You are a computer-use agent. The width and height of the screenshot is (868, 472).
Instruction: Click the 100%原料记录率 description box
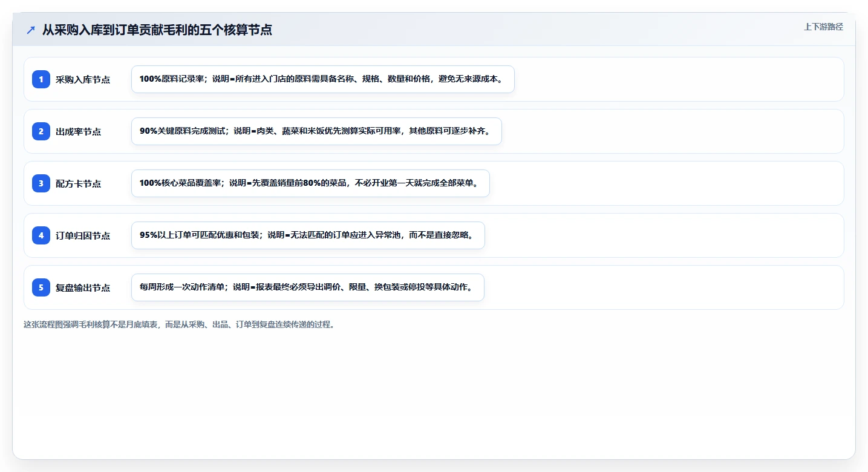pos(323,79)
